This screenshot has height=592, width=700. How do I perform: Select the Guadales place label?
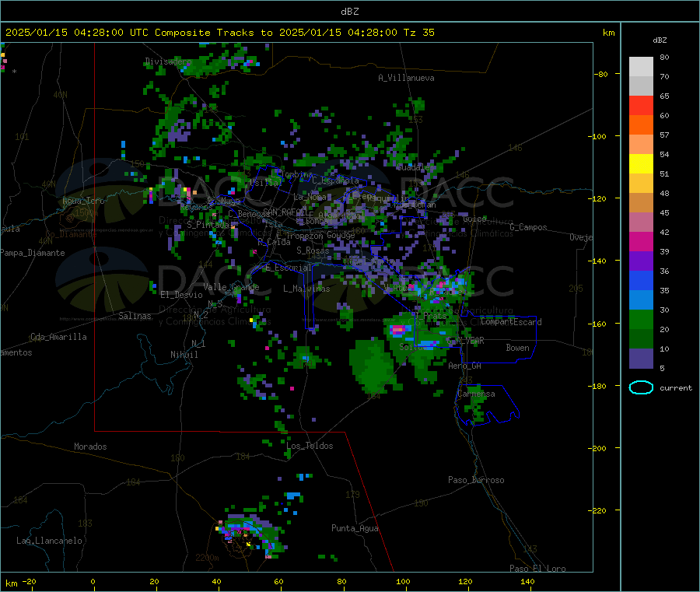click(415, 167)
